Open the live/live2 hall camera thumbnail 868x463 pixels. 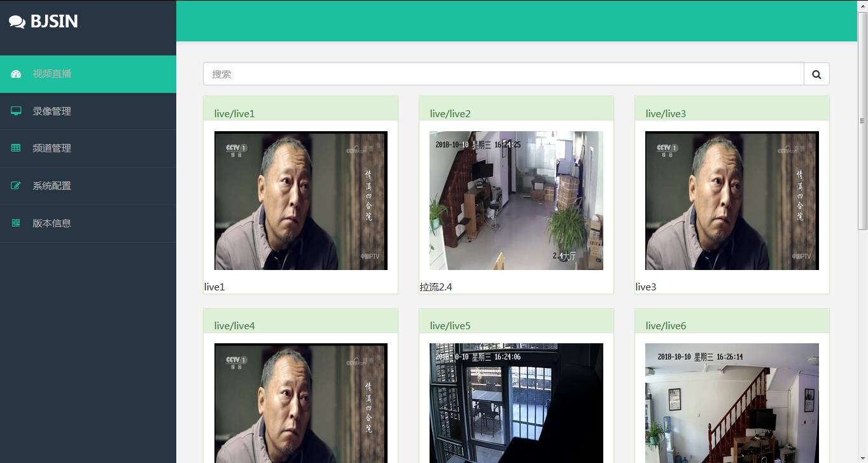tap(516, 201)
